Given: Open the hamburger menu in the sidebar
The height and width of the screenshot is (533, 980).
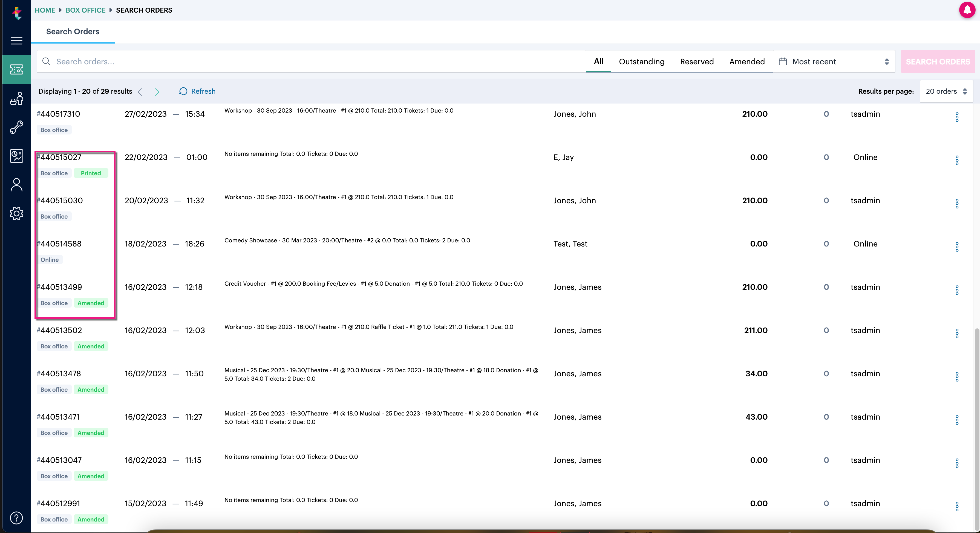Looking at the screenshot, I should coord(16,40).
